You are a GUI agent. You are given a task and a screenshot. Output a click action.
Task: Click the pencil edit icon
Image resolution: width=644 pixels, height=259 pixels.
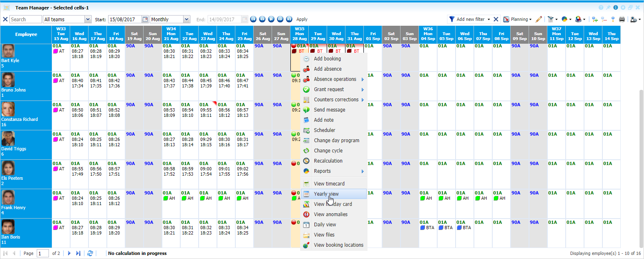(539, 19)
